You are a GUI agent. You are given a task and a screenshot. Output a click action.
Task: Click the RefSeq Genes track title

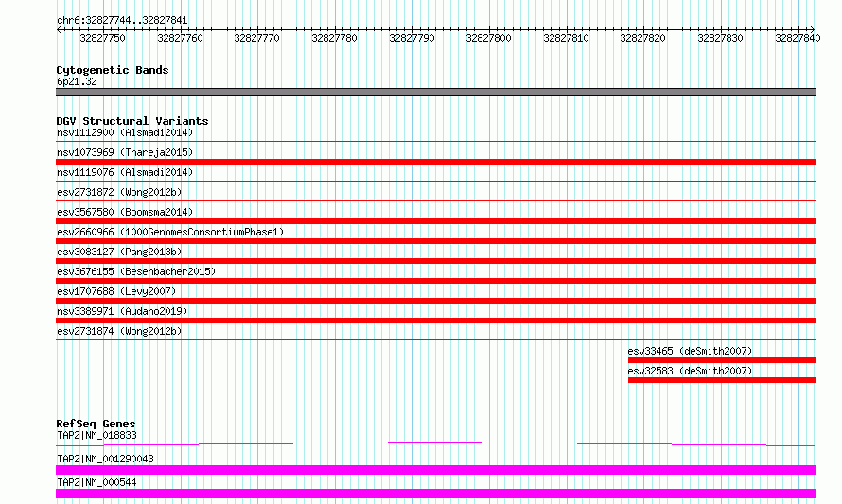pos(96,424)
